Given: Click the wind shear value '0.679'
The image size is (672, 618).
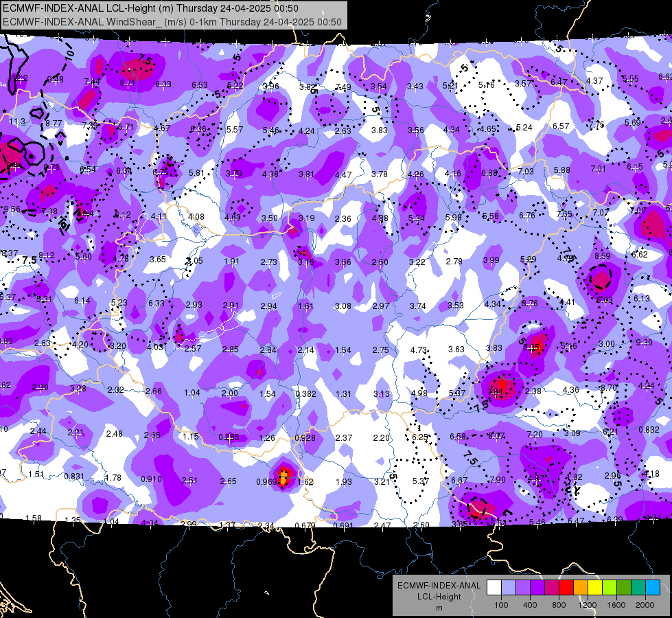Looking at the screenshot, I should (x=305, y=525).
